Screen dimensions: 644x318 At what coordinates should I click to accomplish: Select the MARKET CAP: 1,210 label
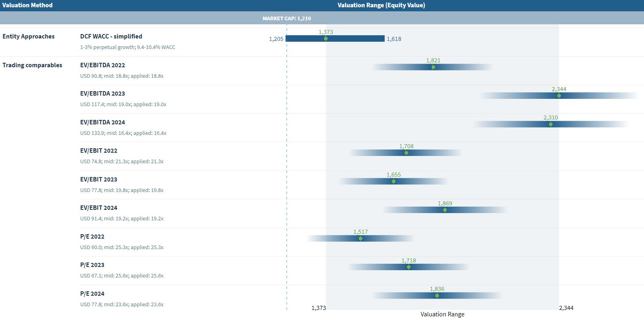[287, 19]
